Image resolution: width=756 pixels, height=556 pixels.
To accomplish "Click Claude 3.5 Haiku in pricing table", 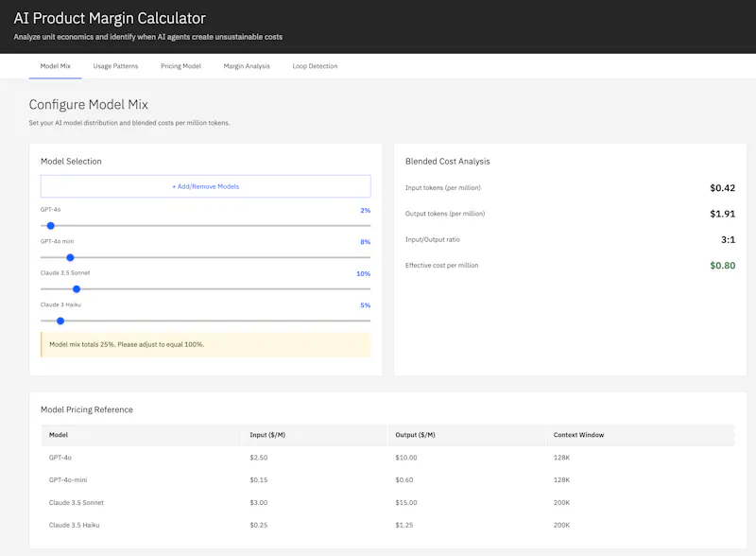I will click(74, 525).
